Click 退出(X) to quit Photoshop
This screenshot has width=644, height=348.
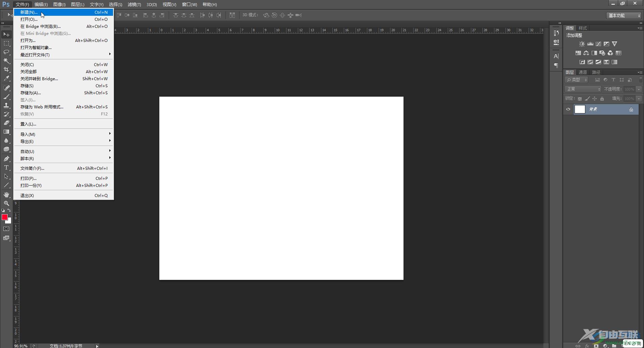tap(64, 195)
